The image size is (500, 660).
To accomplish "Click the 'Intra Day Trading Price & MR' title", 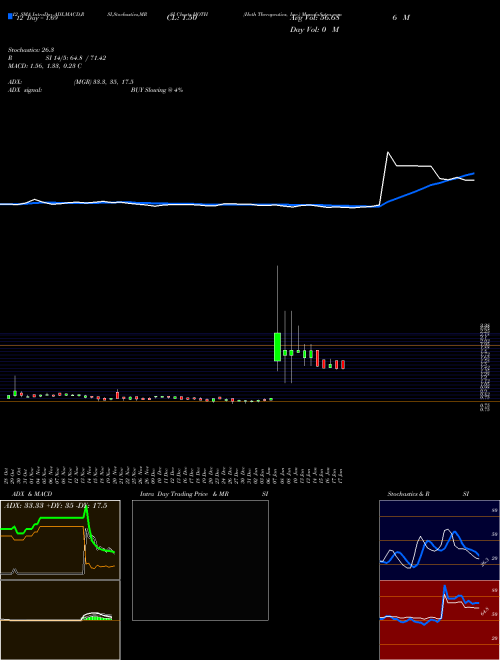I will (184, 494).
